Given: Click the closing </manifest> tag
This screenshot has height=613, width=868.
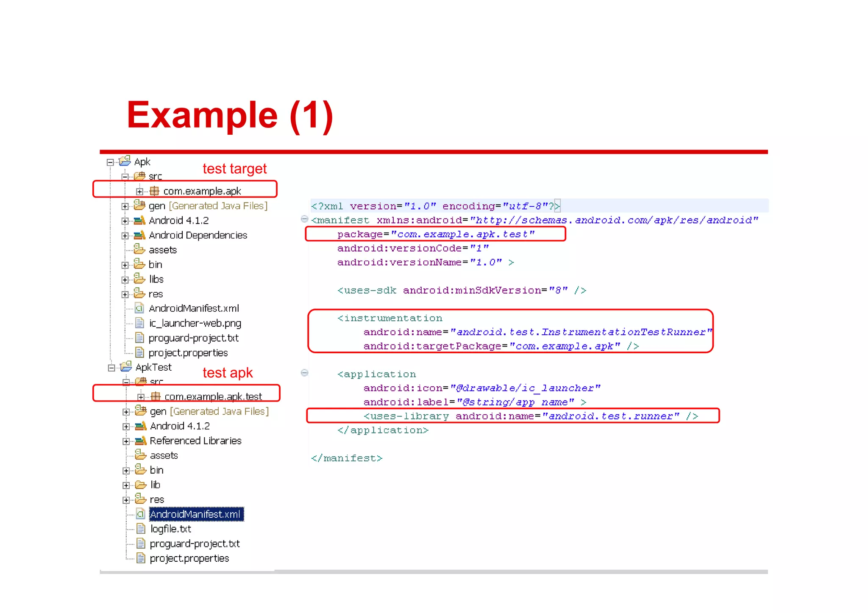Looking at the screenshot, I should [347, 458].
